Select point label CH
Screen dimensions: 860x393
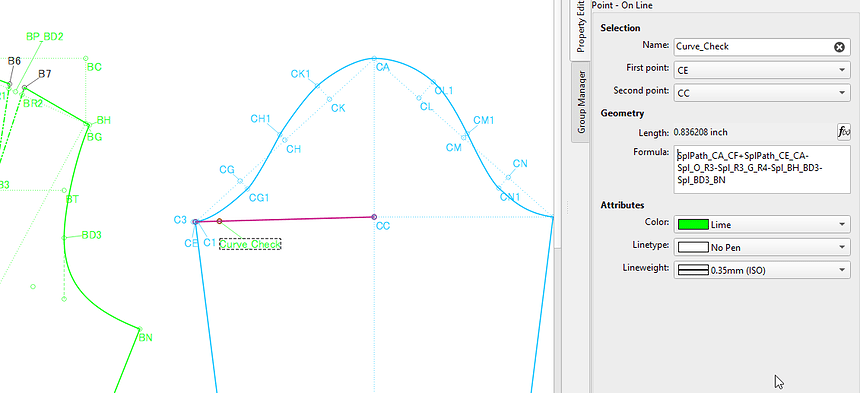pyautogui.click(x=293, y=149)
